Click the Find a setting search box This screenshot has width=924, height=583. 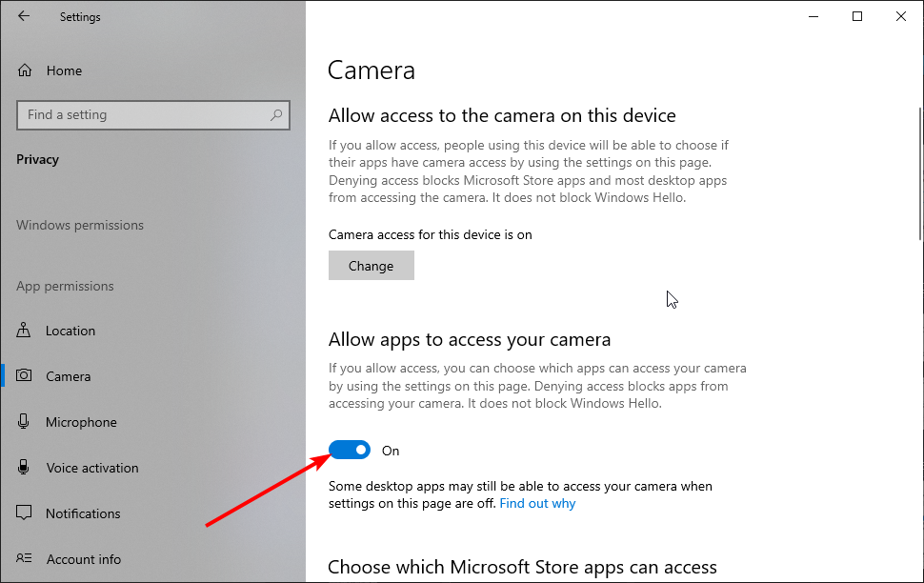pos(153,115)
